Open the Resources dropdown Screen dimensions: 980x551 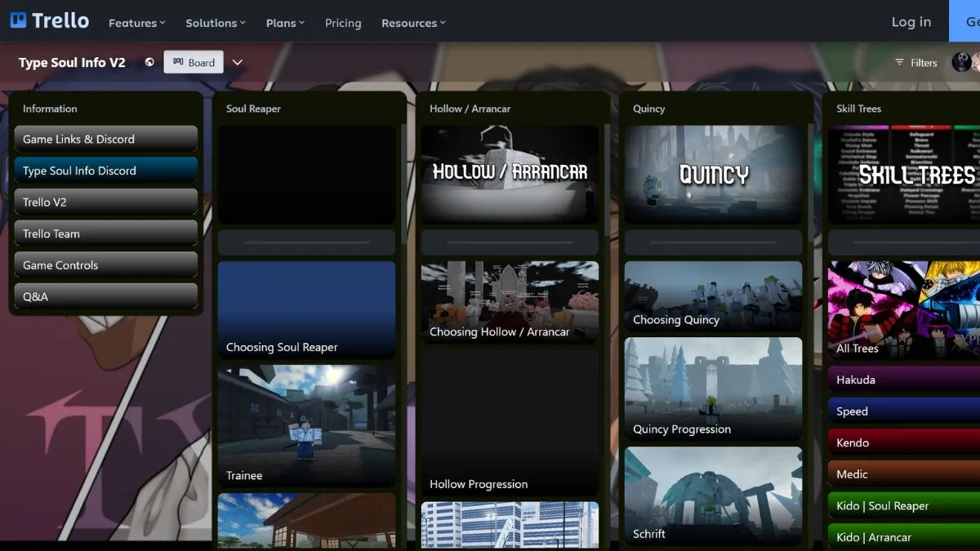click(413, 23)
